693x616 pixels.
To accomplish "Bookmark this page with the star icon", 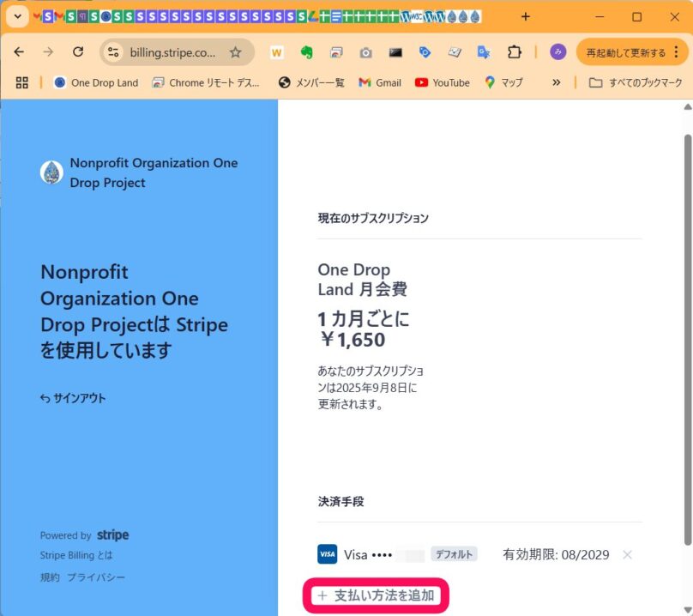I will coord(236,52).
